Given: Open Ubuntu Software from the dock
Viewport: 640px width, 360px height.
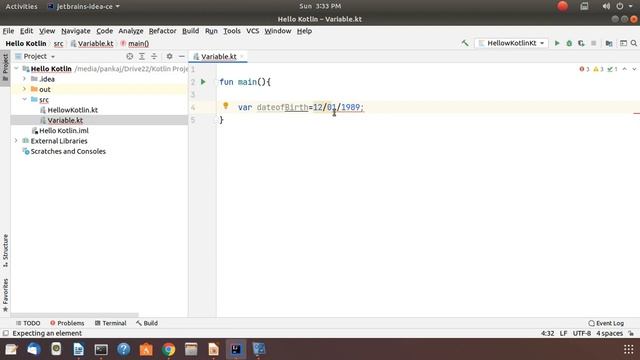Looking at the screenshot, I should pyautogui.click(x=146, y=349).
